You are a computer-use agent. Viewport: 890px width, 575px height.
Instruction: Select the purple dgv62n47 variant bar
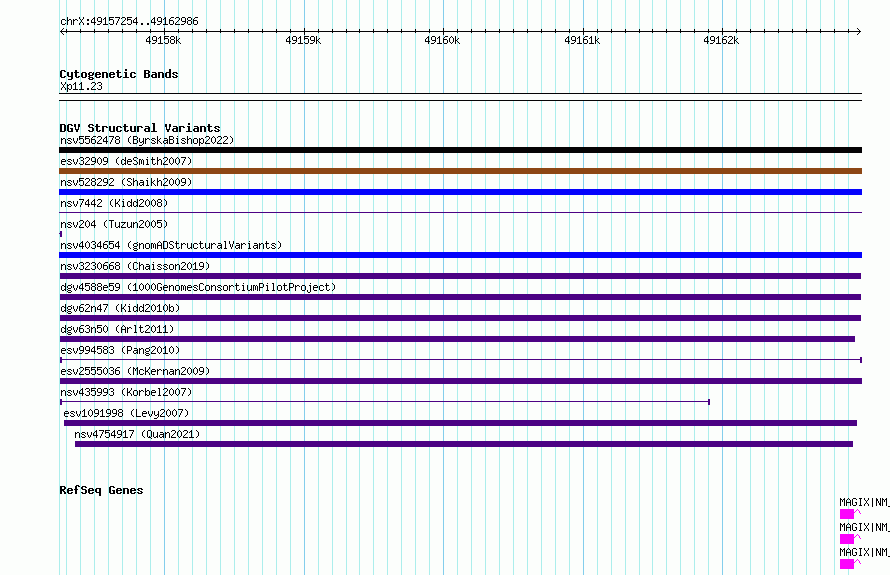[x=460, y=318]
